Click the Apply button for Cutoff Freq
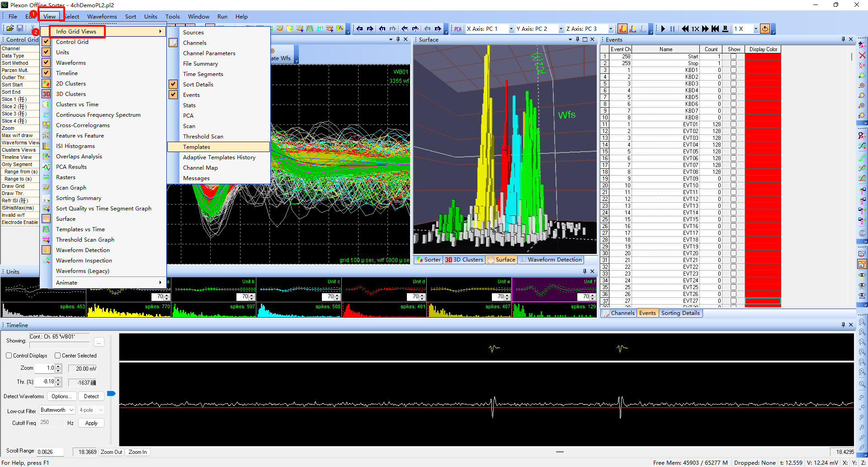The image size is (868, 467). 91,423
